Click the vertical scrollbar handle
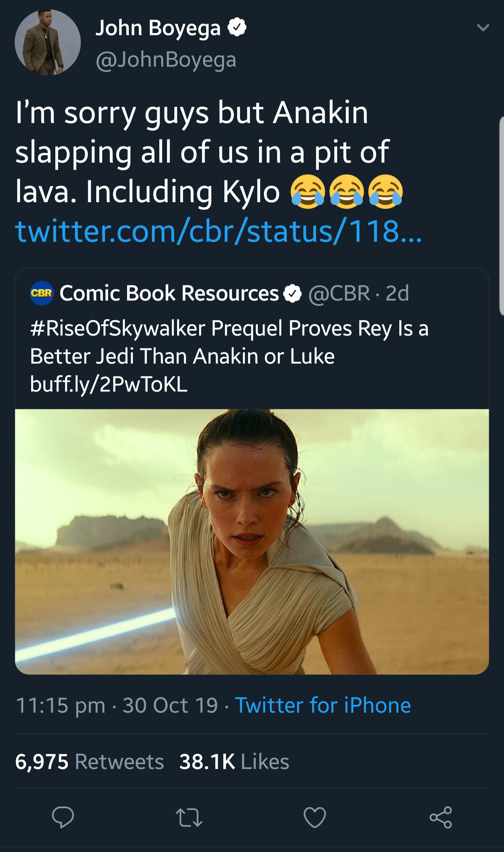The width and height of the screenshot is (504, 852). click(502, 216)
